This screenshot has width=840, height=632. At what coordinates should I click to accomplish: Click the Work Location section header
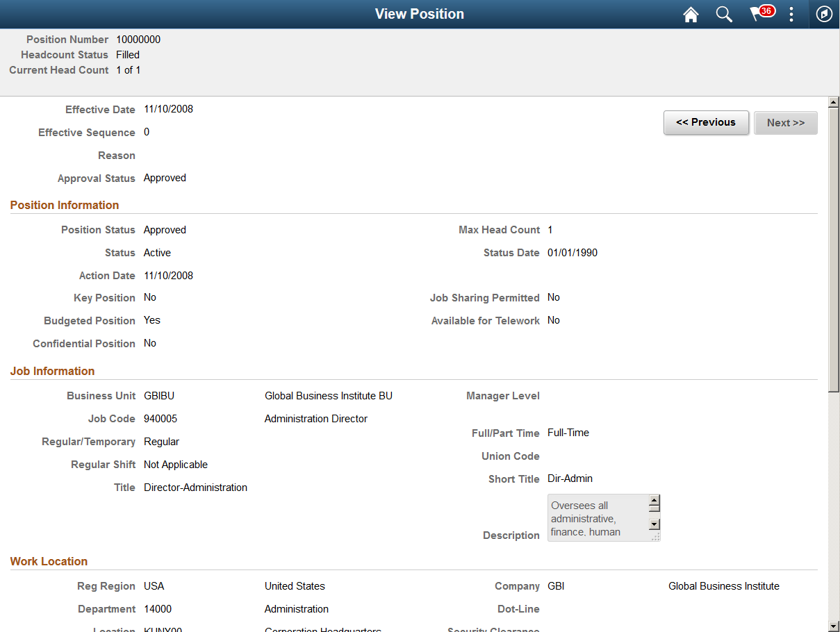(49, 561)
